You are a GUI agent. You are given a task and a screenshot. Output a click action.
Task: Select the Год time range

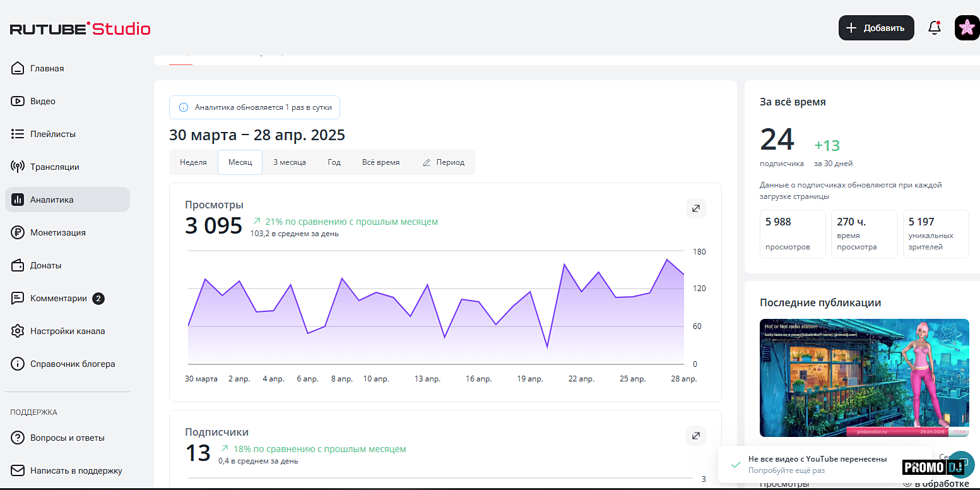pos(334,162)
